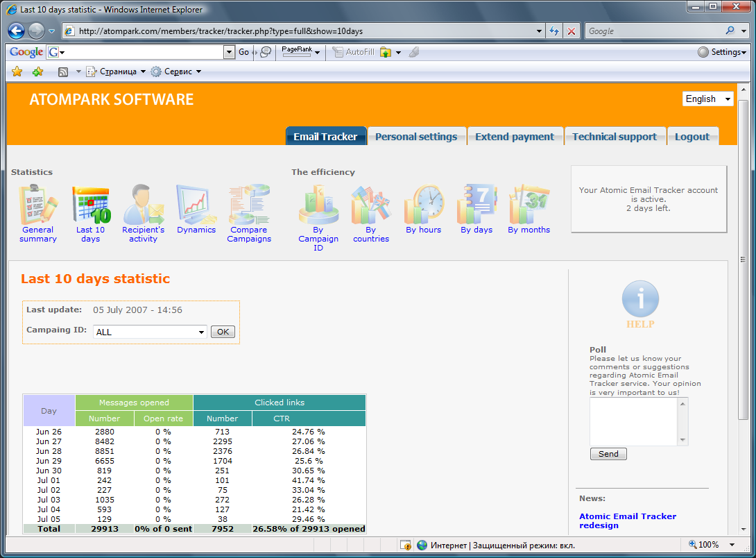Click the Google search box in browser

(654, 31)
